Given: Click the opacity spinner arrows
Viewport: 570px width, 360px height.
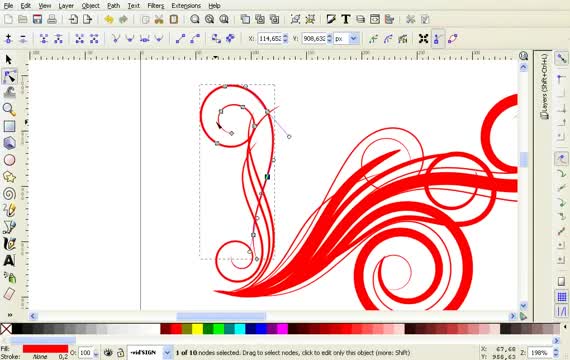Looking at the screenshot, I should pos(95,353).
